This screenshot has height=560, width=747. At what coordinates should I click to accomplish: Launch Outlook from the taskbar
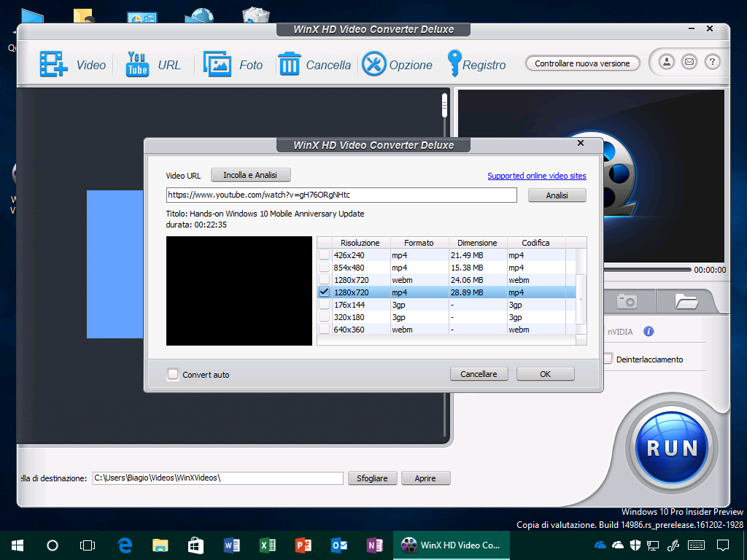[338, 545]
